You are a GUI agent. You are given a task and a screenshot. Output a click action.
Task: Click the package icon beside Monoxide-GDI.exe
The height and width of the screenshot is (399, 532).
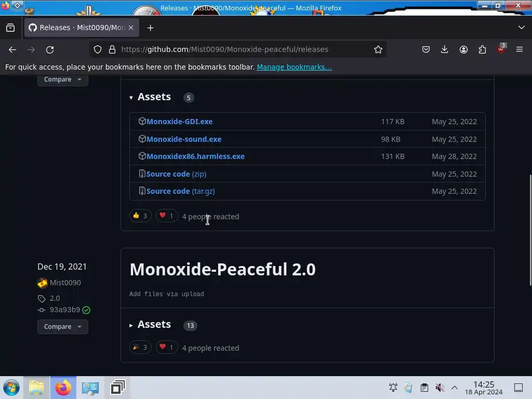pos(142,121)
